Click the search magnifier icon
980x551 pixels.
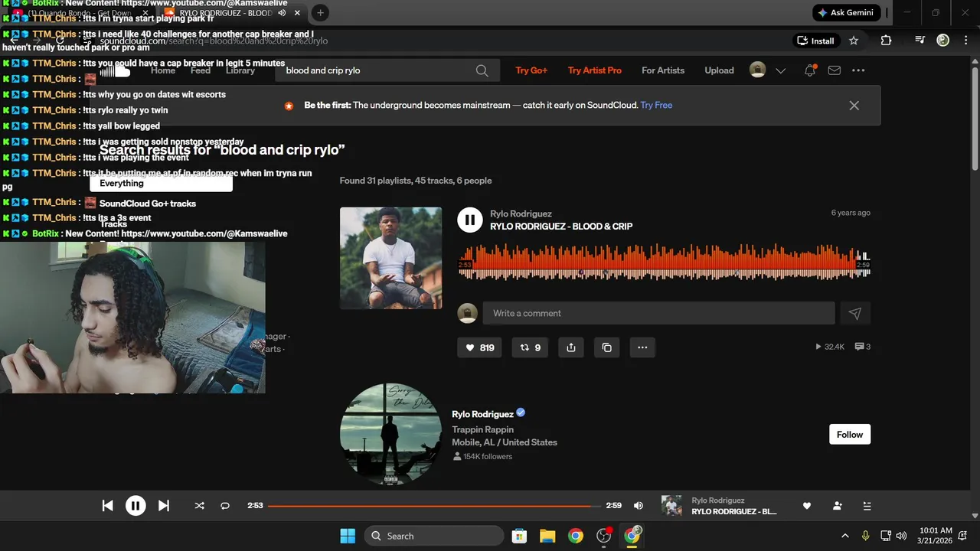click(482, 70)
